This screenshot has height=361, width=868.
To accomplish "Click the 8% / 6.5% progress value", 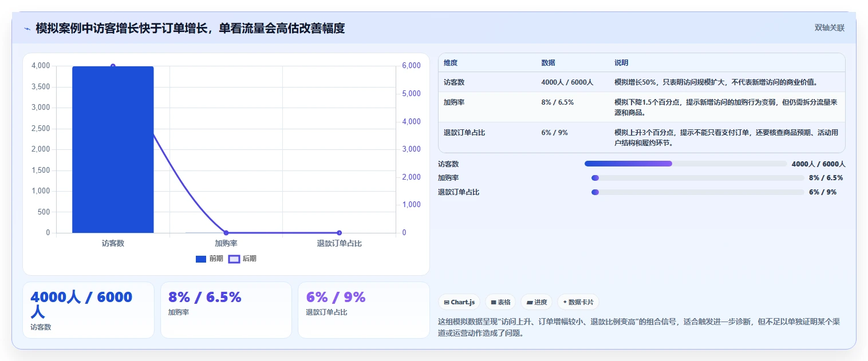I will [x=826, y=178].
